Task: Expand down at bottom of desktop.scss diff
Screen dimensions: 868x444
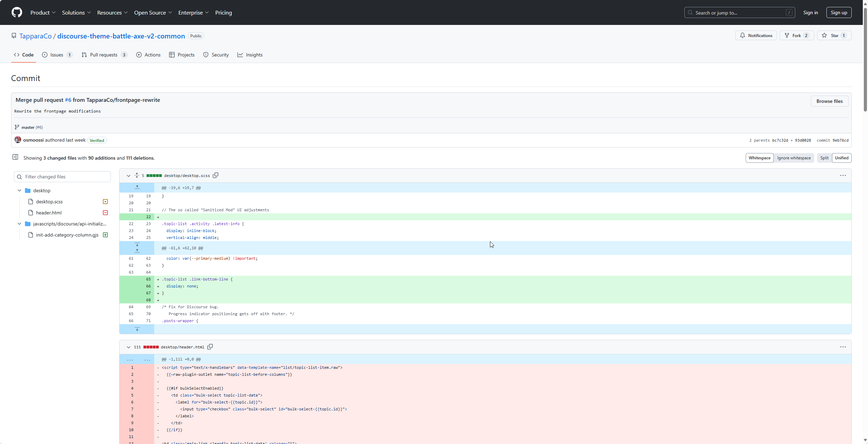Action: pos(137,329)
